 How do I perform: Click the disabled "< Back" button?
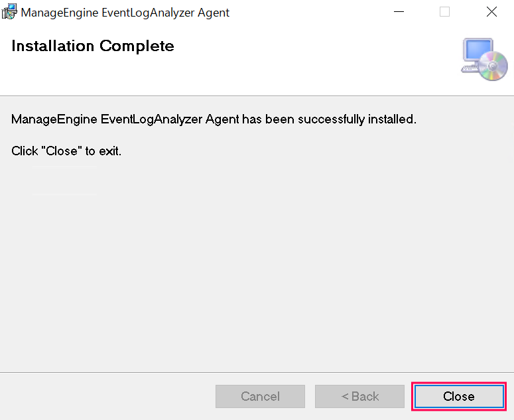pyautogui.click(x=359, y=396)
